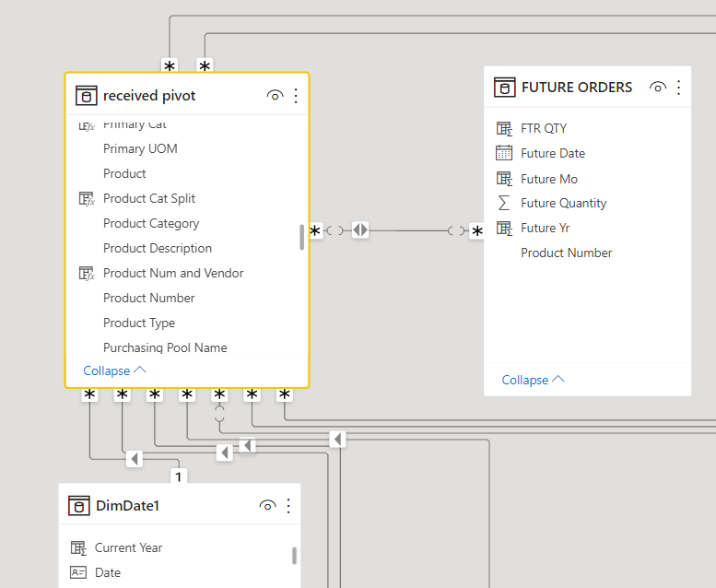Viewport: 716px width, 588px height.
Task: Click the FUTURE ORDERS table icon
Action: point(505,88)
